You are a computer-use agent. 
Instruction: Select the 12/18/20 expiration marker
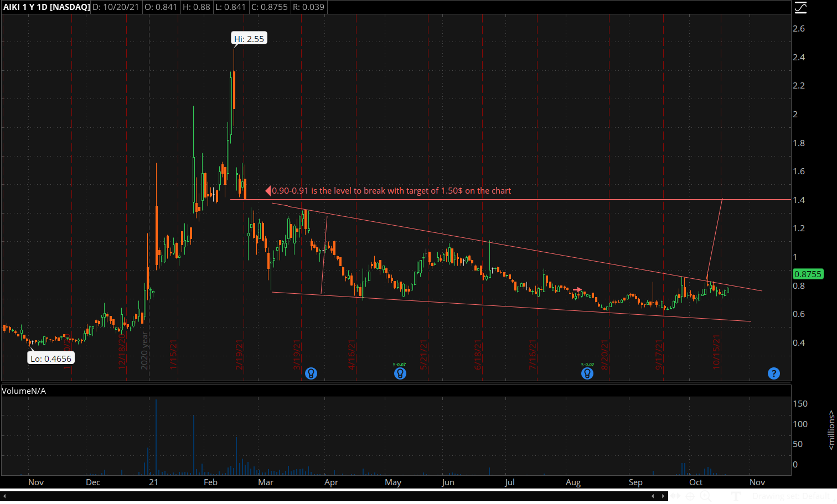pyautogui.click(x=122, y=351)
